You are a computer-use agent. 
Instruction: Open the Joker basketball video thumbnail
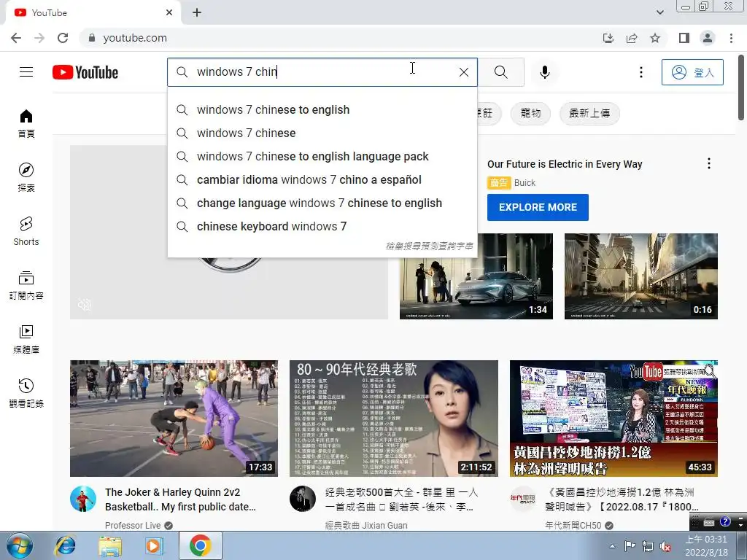click(x=174, y=418)
